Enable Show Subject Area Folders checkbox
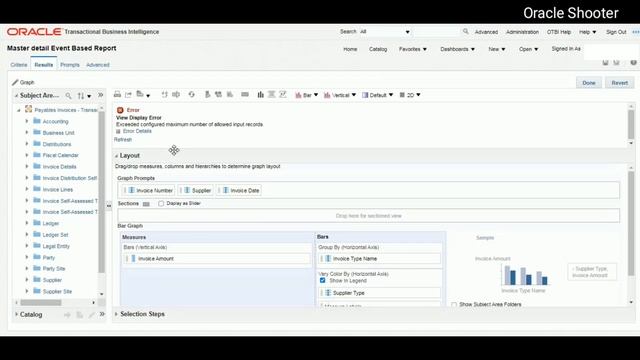 (454, 304)
